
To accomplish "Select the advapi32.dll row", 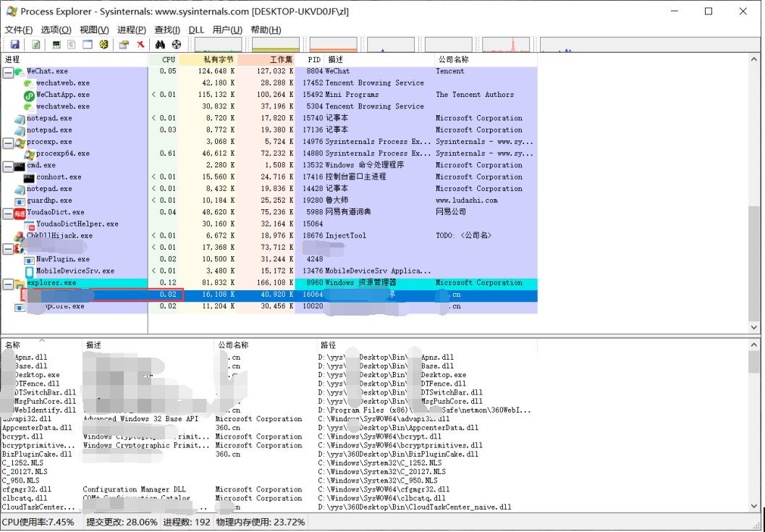I will coord(269,419).
